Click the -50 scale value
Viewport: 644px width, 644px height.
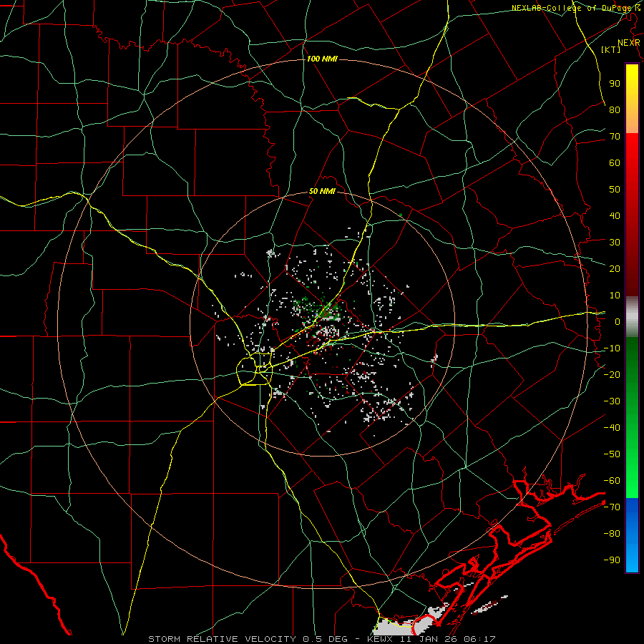pos(612,454)
